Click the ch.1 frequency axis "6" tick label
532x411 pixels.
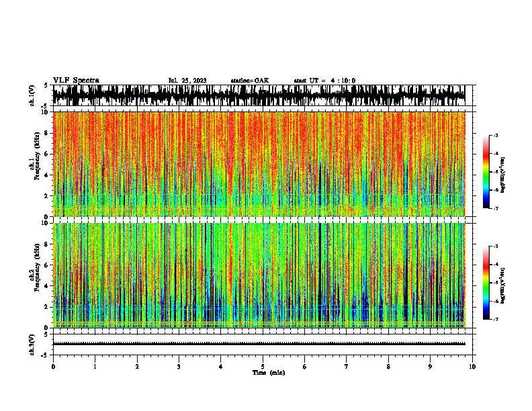(47, 154)
